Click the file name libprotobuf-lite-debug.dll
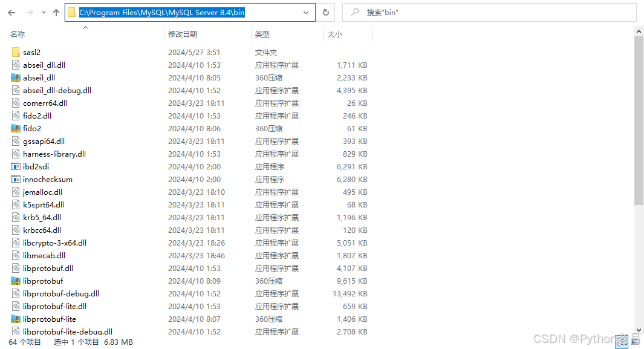 pyautogui.click(x=68, y=331)
